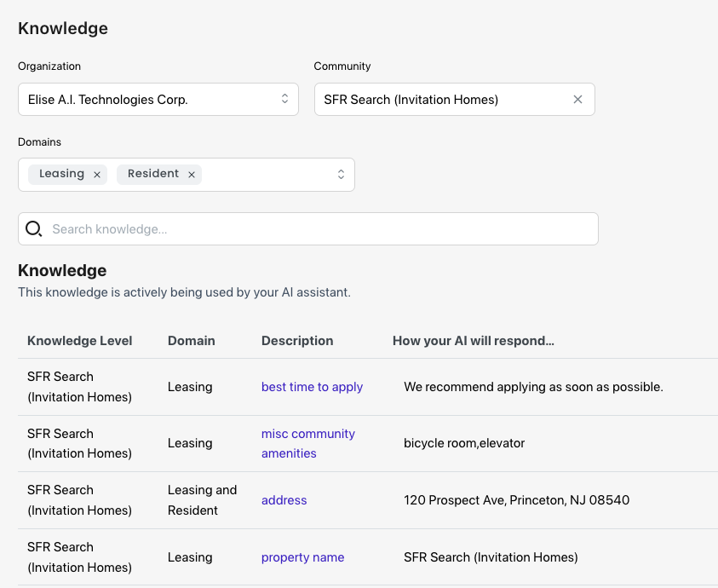
Task: Click the Community field label
Action: [x=342, y=66]
